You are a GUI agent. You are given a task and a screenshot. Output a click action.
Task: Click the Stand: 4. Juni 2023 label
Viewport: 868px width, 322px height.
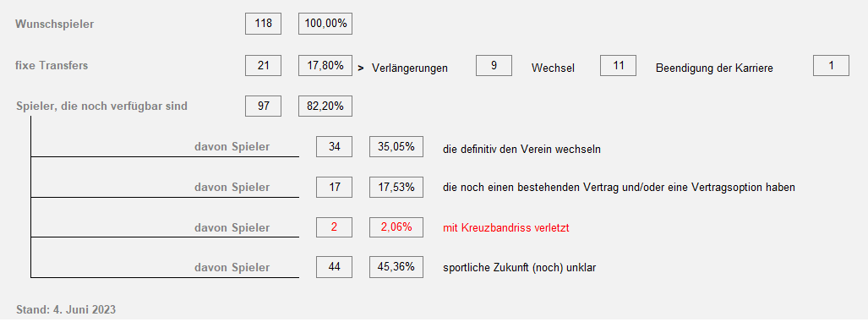click(x=66, y=310)
